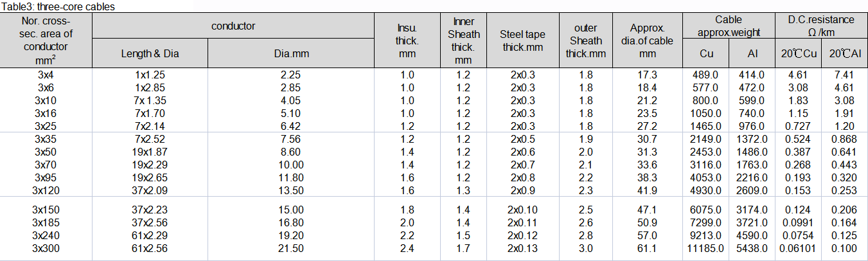Screen dimensions: 868x261
Task: Select the 'Cu' weight column header
Action: 705,54
